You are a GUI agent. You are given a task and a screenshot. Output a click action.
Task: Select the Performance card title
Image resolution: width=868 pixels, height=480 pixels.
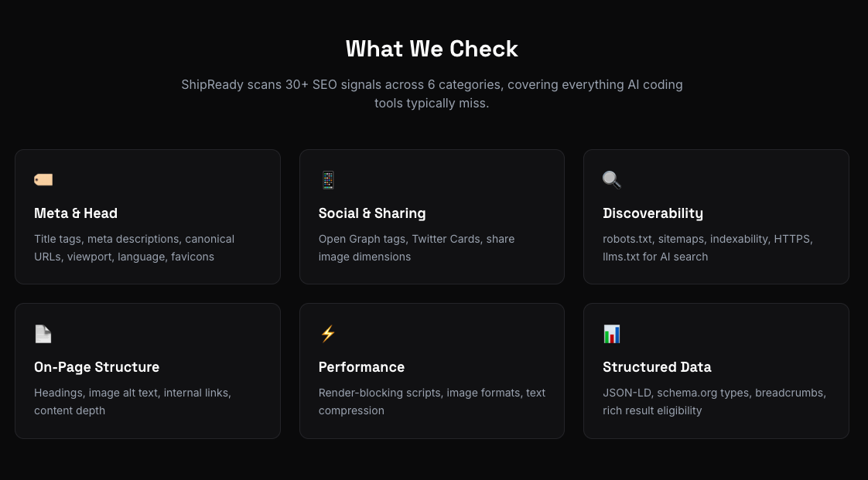pyautogui.click(x=361, y=367)
